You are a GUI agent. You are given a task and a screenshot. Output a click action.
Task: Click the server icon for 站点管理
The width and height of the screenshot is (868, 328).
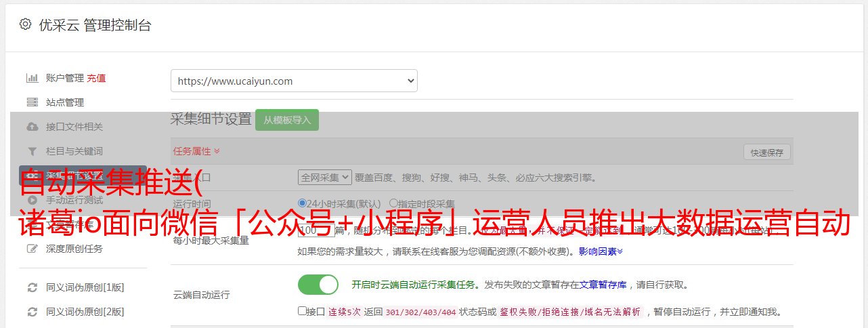(x=32, y=102)
